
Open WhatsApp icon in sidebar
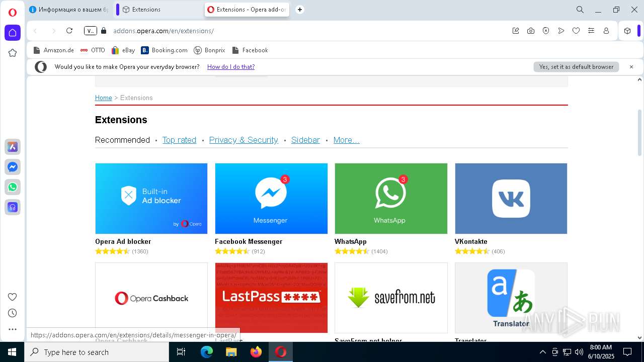tap(13, 187)
